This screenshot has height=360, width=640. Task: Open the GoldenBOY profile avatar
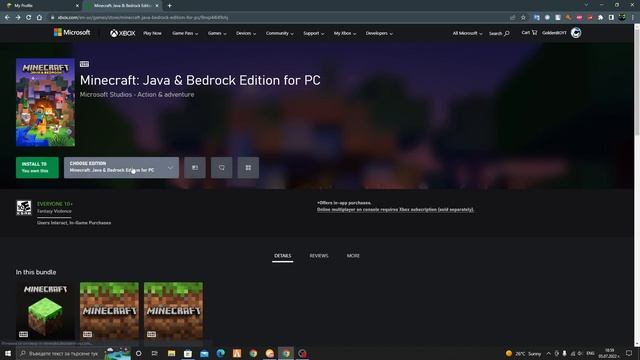(x=576, y=33)
